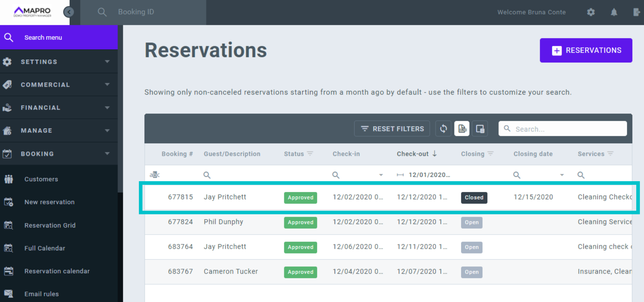This screenshot has height=302, width=644.
Task: Open the Reservation Grid menu item
Action: click(50, 225)
